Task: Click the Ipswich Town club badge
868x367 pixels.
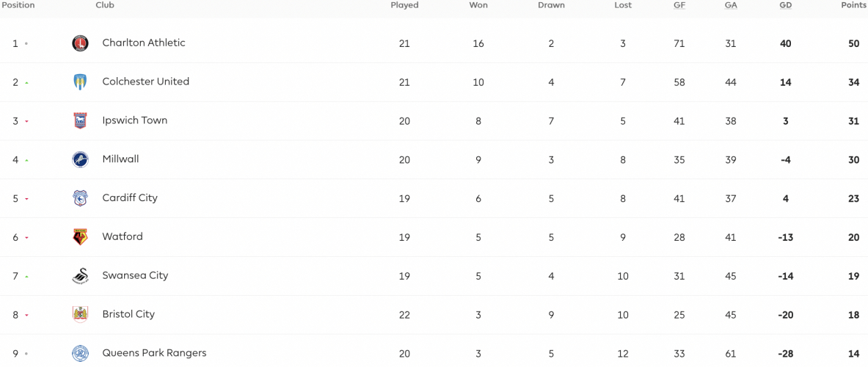Action: click(80, 121)
